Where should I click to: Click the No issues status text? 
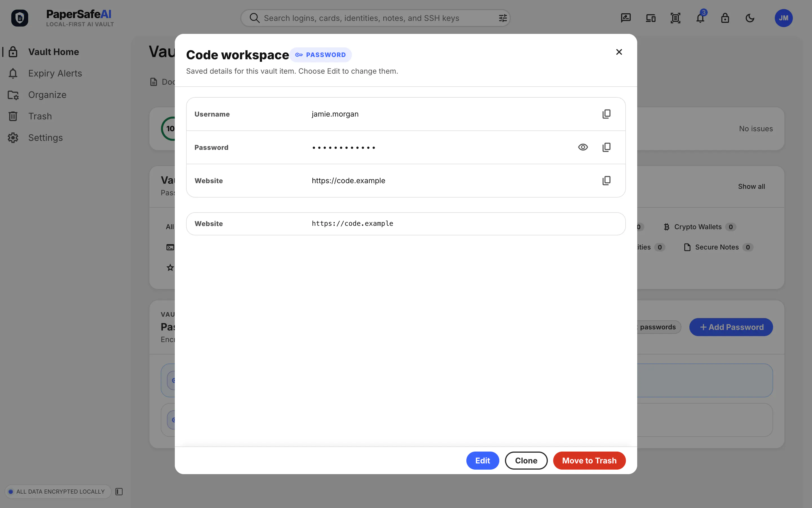click(756, 129)
